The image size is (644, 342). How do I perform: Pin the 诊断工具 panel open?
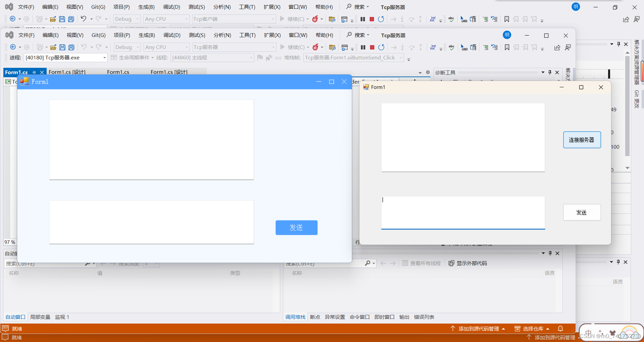pos(549,72)
